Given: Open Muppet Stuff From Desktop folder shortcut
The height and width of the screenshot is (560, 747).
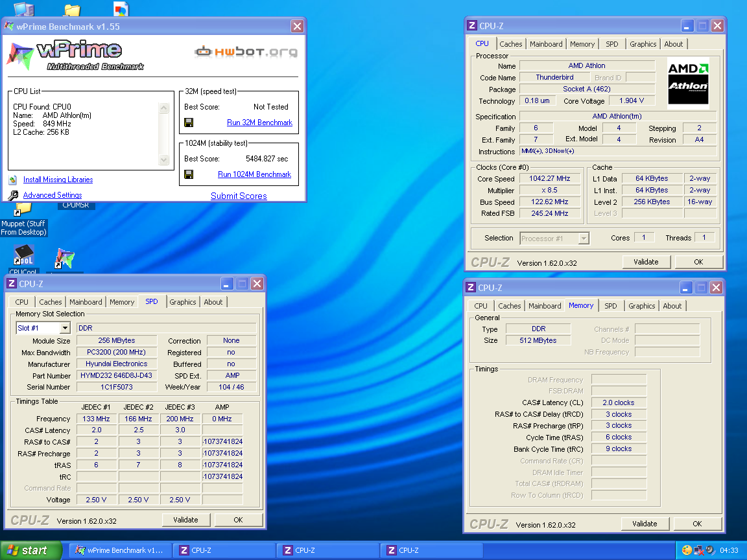Looking at the screenshot, I should coord(23,209).
